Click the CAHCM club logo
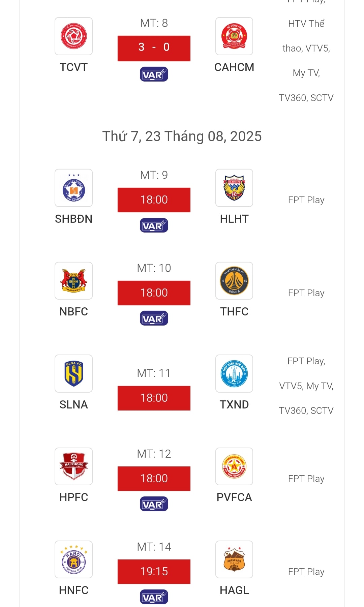 coord(234,36)
